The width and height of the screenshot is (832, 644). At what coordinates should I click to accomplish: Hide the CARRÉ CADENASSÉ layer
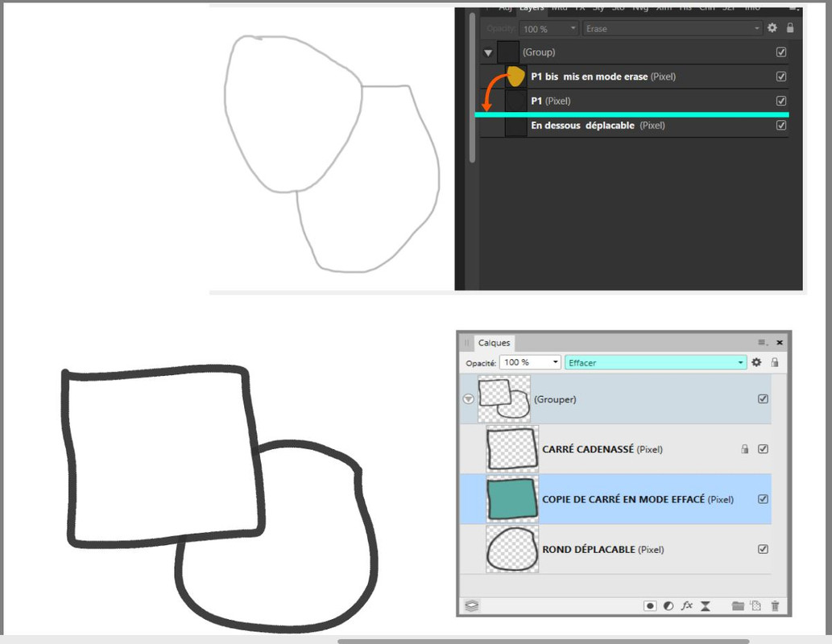point(763,448)
